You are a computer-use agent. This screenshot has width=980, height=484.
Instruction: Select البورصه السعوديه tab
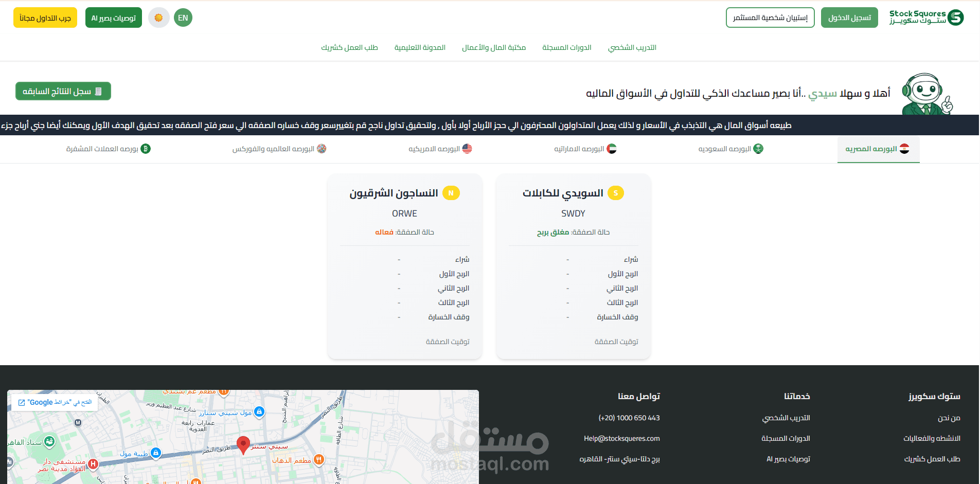[x=731, y=149]
